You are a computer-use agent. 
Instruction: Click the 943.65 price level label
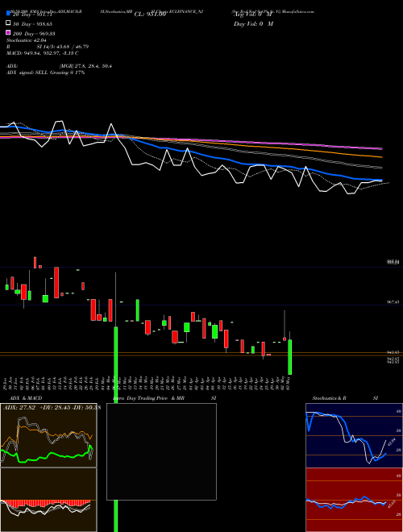tap(393, 352)
